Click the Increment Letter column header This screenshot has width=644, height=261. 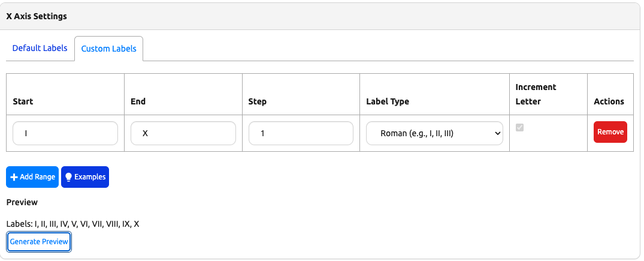[x=536, y=94]
